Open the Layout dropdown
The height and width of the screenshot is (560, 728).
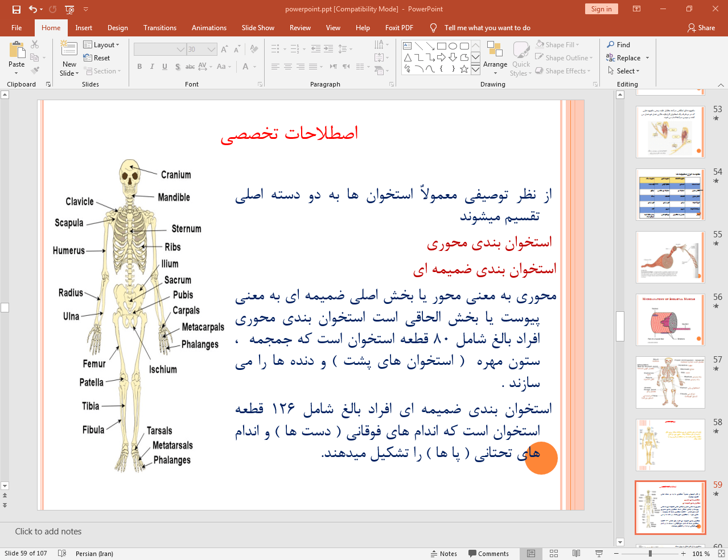(x=101, y=45)
